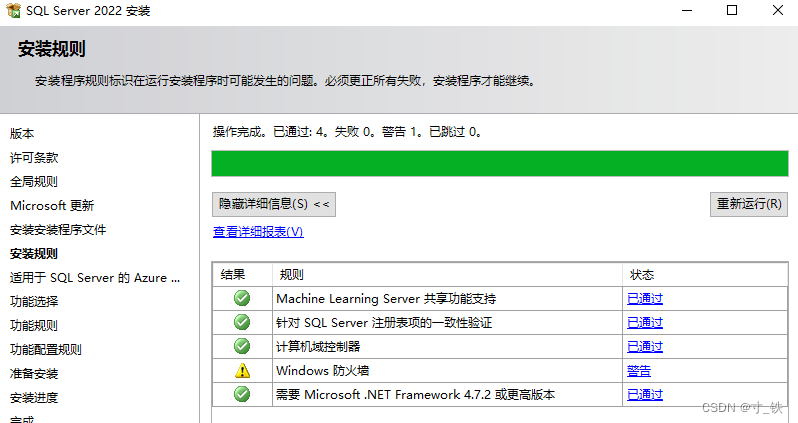Close the SQL Server 2022 安装 window
798x423 pixels.
click(778, 10)
